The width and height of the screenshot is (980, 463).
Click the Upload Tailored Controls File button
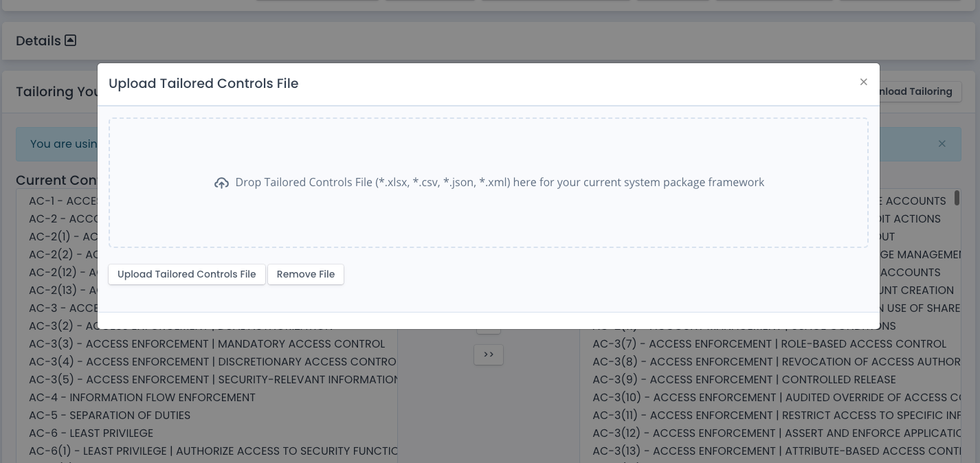point(186,274)
